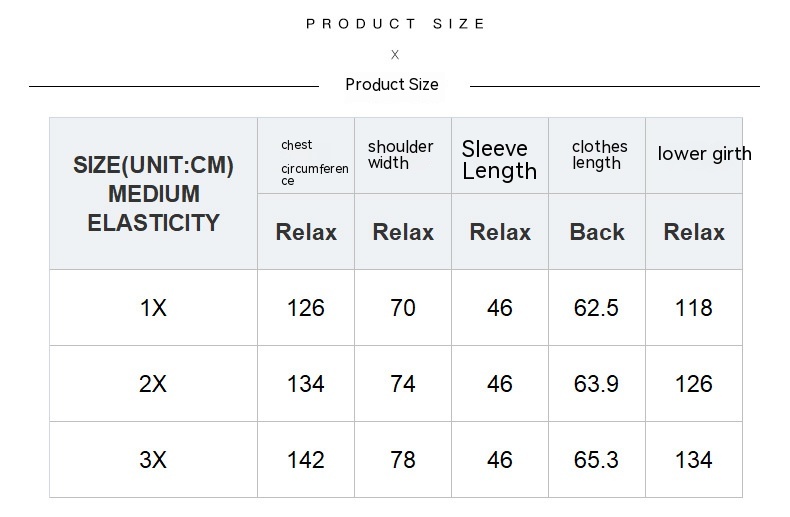Click the SIZE(UNIT:CM) MEDIUM ELASTICITY header cell

[153, 194]
